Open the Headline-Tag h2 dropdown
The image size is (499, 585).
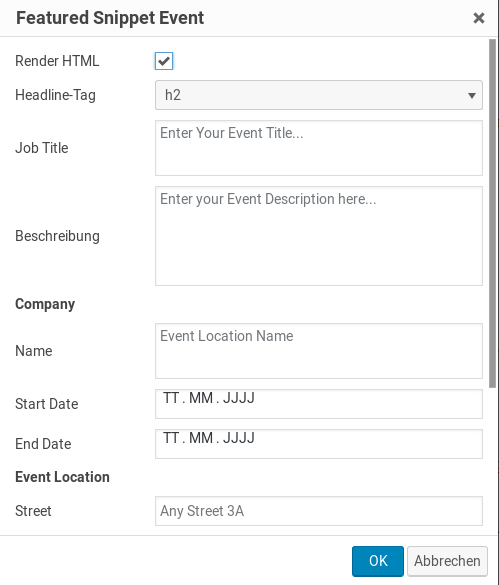point(319,95)
